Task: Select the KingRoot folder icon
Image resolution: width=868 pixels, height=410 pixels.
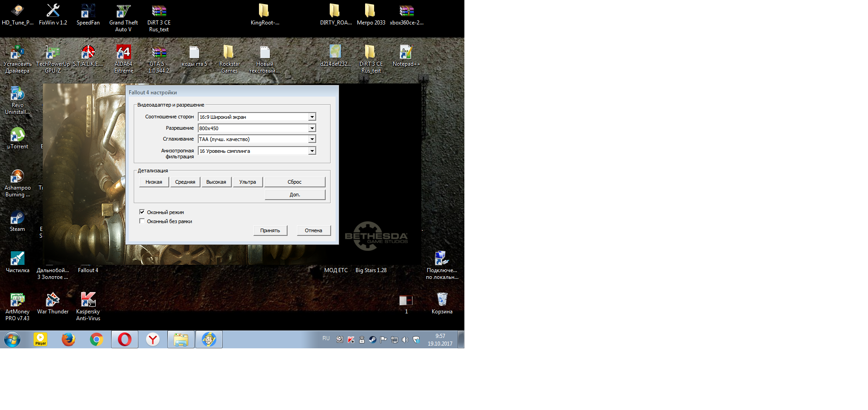Action: (x=265, y=15)
